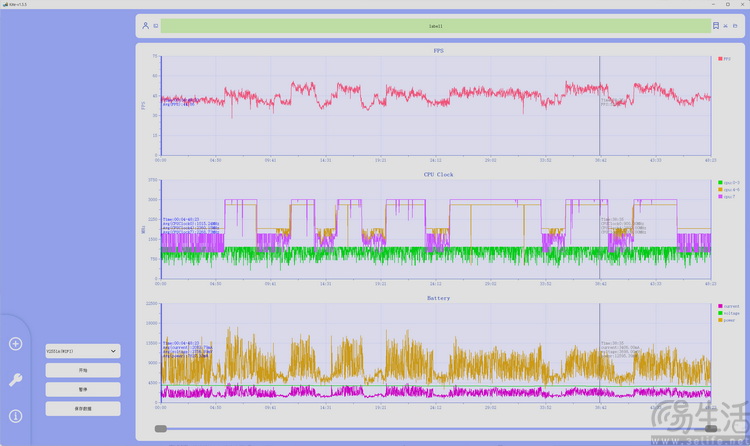750x446 pixels.
Task: Click the user profile icon
Action: point(146,26)
